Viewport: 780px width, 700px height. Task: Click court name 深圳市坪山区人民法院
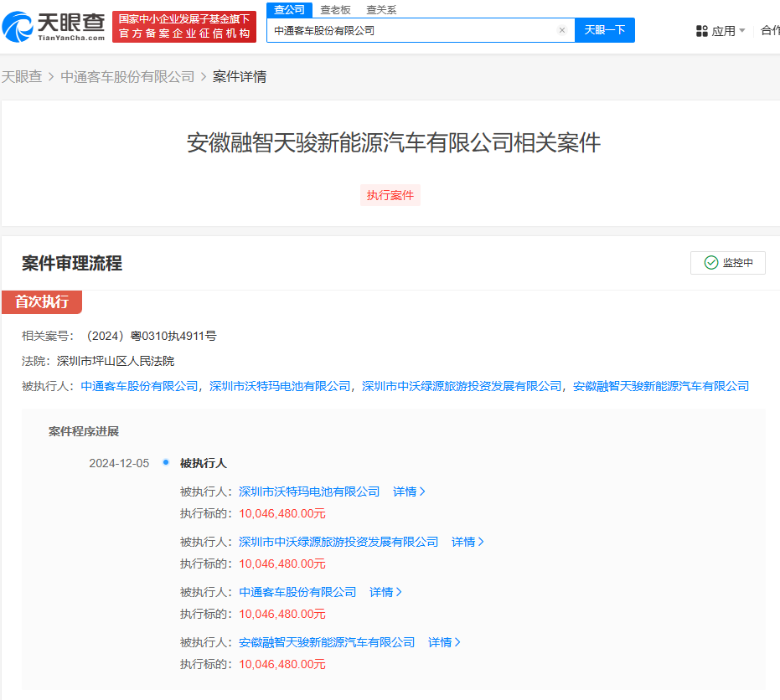[116, 362]
